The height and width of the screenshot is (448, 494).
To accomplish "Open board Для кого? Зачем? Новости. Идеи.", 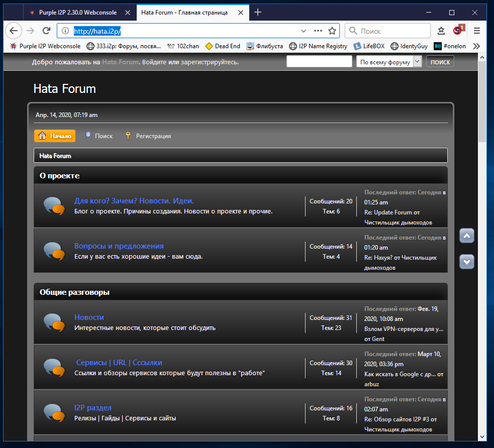I will coord(134,201).
